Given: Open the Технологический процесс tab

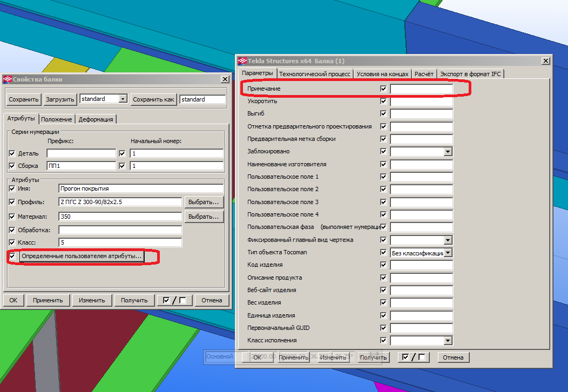Looking at the screenshot, I should 315,74.
